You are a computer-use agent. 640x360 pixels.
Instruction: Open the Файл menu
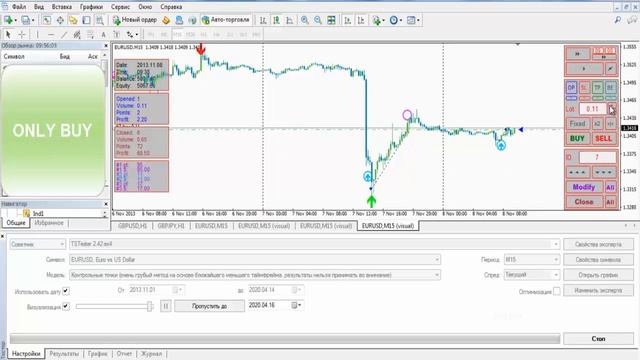[19, 7]
